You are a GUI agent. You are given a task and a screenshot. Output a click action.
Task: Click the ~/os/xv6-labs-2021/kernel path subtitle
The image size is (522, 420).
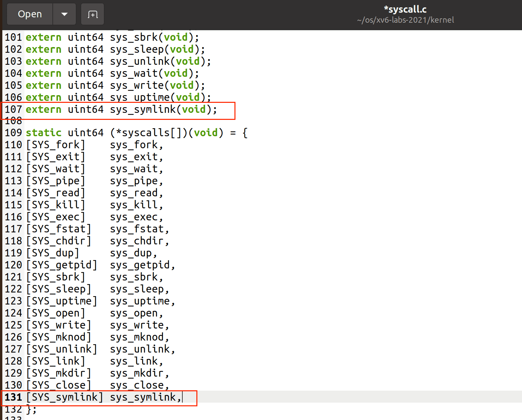[405, 20]
